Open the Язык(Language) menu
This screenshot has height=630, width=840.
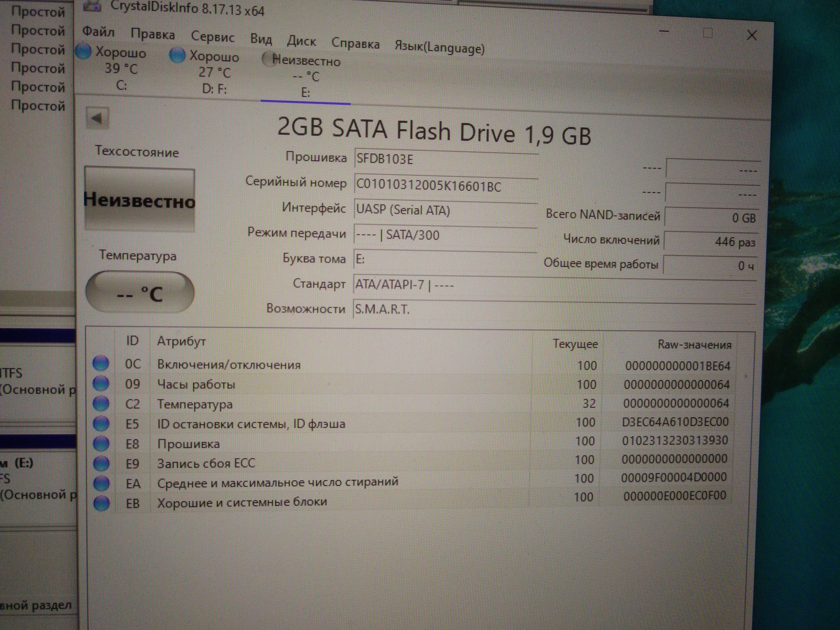point(439,47)
